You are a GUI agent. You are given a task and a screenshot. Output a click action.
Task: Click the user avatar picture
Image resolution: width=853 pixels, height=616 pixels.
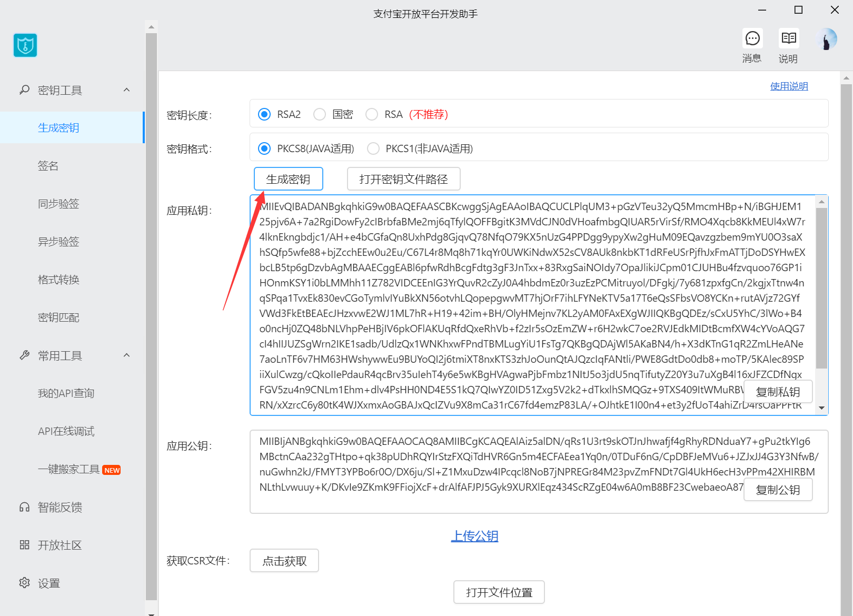(x=826, y=39)
